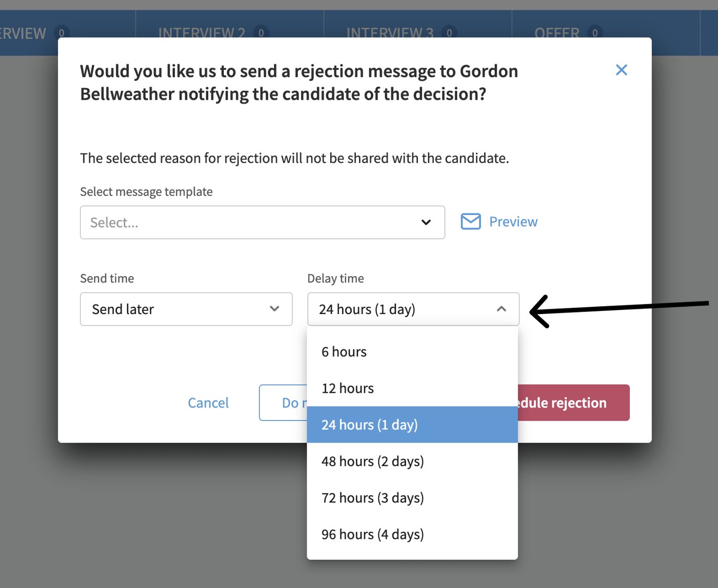The height and width of the screenshot is (588, 718).
Task: Open the Select message template dropdown
Action: [x=262, y=222]
